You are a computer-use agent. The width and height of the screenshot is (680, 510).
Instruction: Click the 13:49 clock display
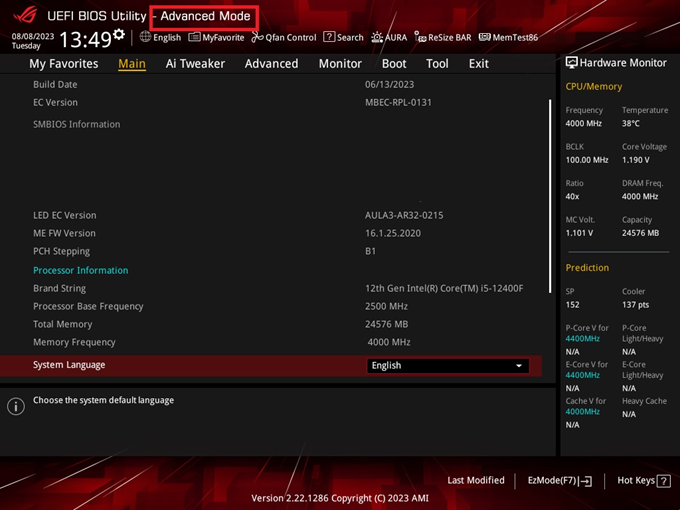pyautogui.click(x=86, y=39)
